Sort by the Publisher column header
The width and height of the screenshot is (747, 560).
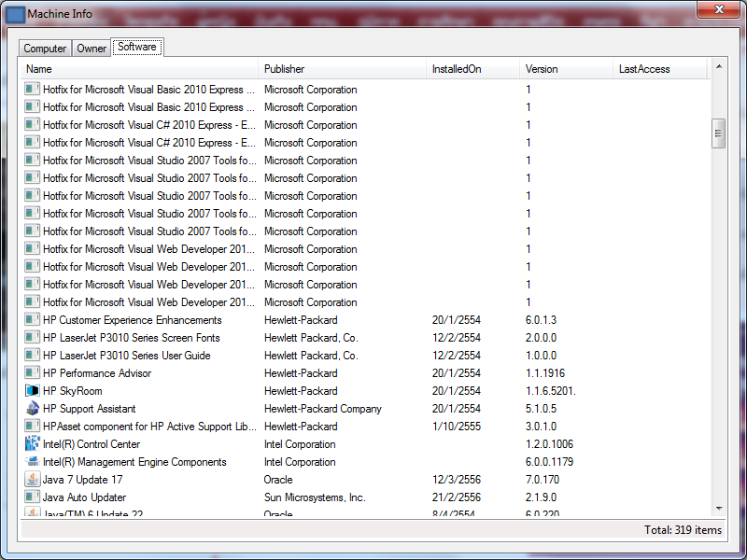pyautogui.click(x=342, y=69)
